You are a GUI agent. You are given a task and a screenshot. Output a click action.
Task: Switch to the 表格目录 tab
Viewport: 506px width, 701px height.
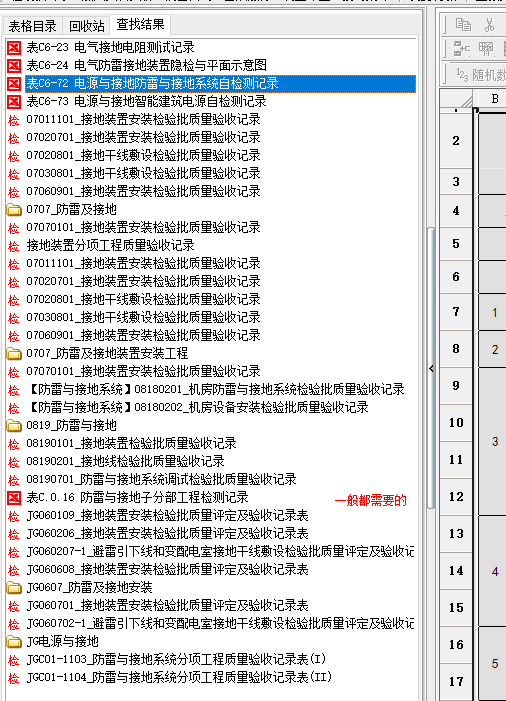(x=33, y=26)
